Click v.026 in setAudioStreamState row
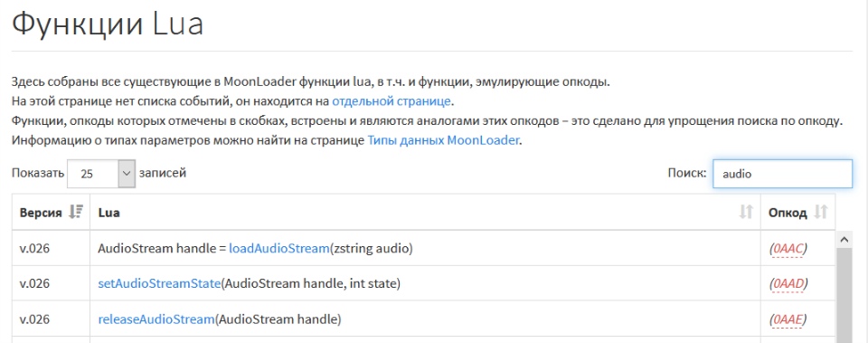This screenshot has width=868, height=343. click(35, 283)
